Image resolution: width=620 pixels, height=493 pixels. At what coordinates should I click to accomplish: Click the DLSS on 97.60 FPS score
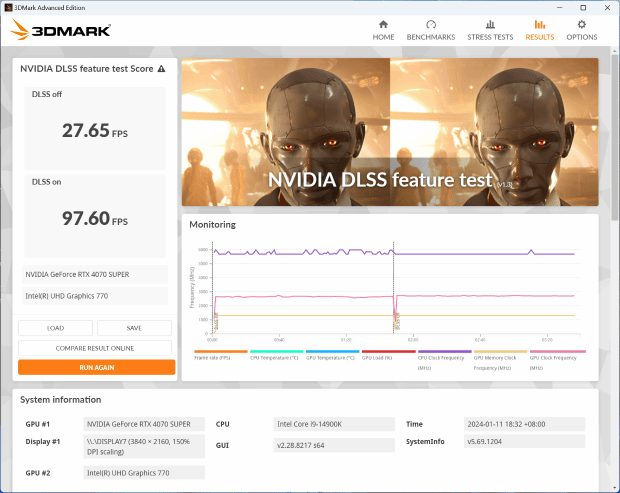click(95, 218)
